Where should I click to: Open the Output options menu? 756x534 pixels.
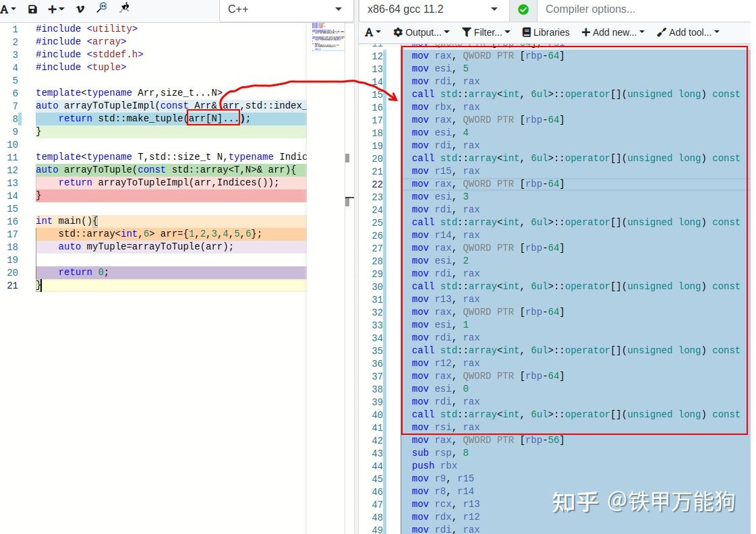(x=421, y=32)
